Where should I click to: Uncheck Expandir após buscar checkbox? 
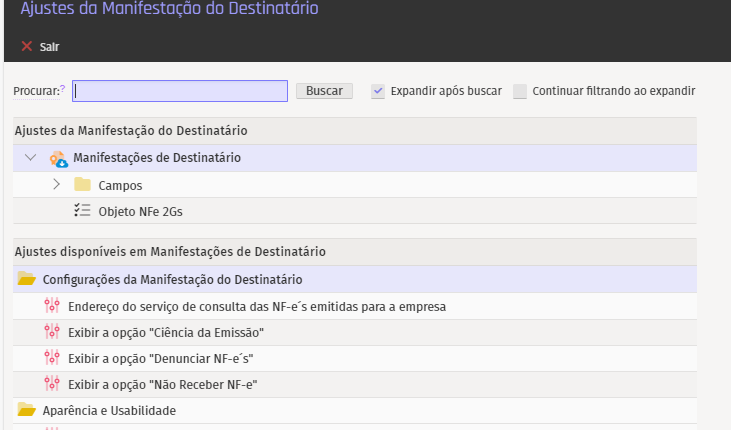378,91
